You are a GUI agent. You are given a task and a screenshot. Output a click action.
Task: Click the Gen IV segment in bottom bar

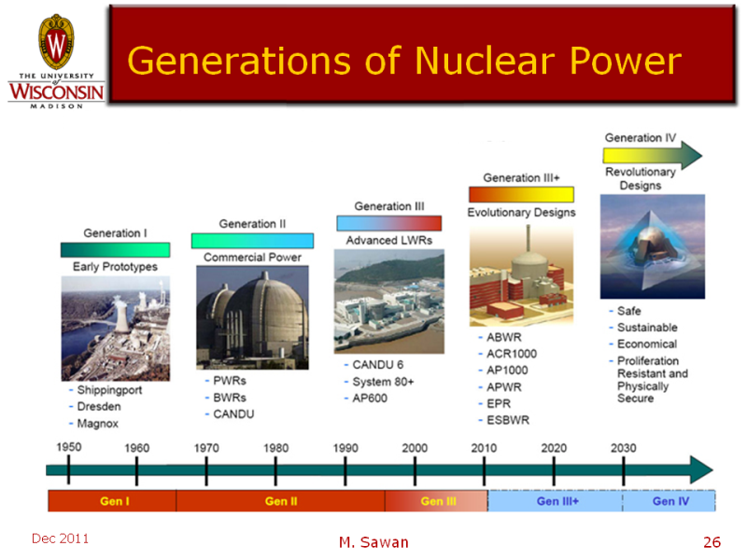(669, 501)
